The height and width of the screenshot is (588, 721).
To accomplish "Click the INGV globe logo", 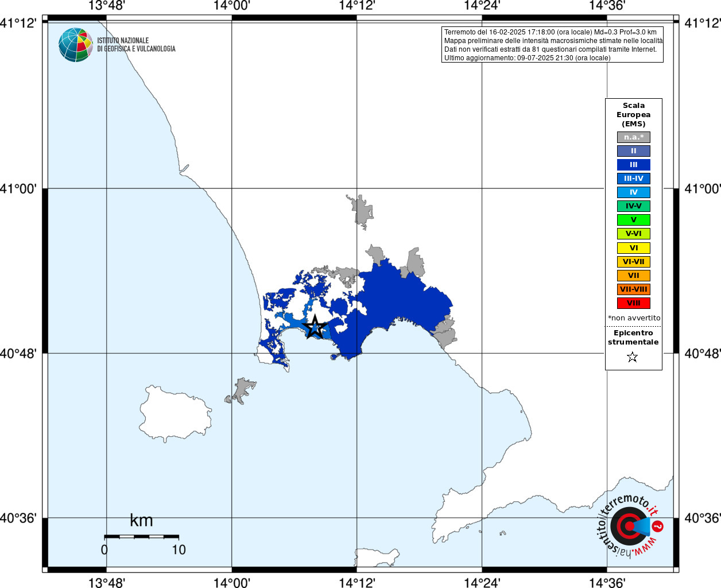I will pos(76,45).
